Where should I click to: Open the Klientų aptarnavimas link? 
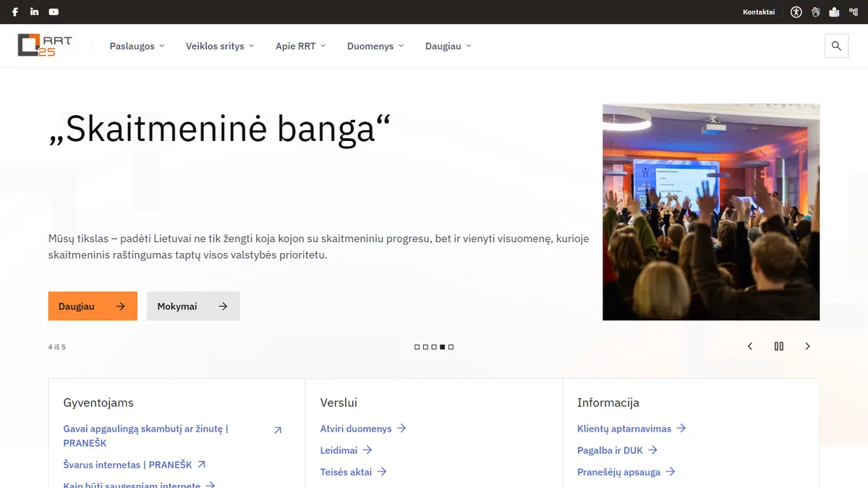[x=631, y=428]
